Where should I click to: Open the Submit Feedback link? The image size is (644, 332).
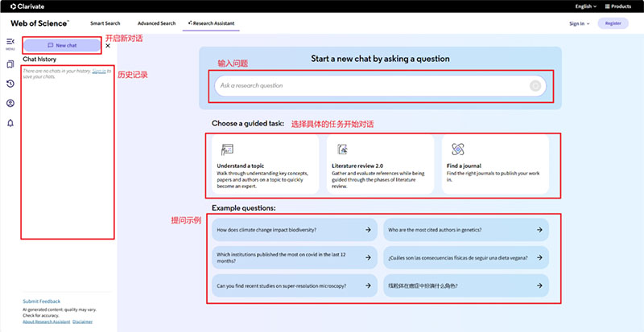coord(42,301)
